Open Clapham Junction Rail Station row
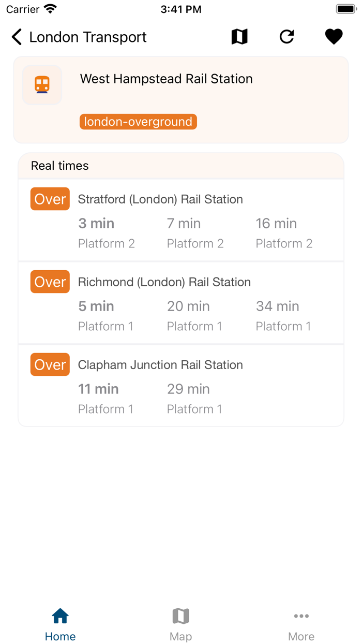 [160, 364]
